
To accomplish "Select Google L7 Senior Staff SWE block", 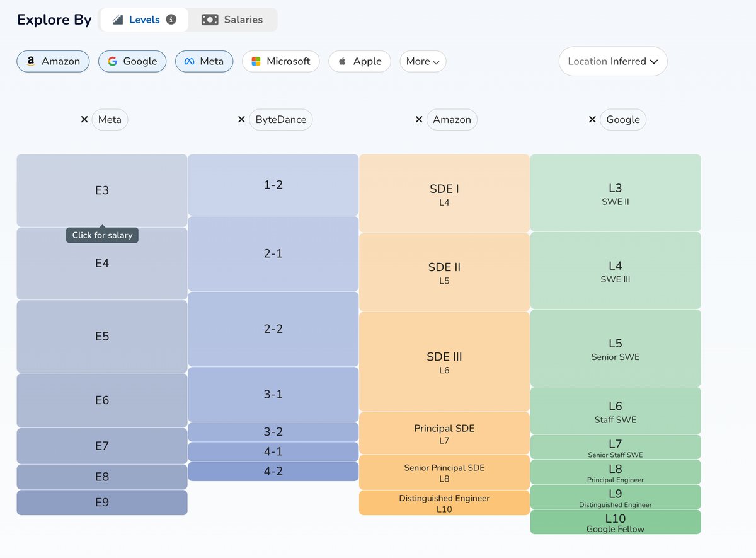I will click(616, 447).
